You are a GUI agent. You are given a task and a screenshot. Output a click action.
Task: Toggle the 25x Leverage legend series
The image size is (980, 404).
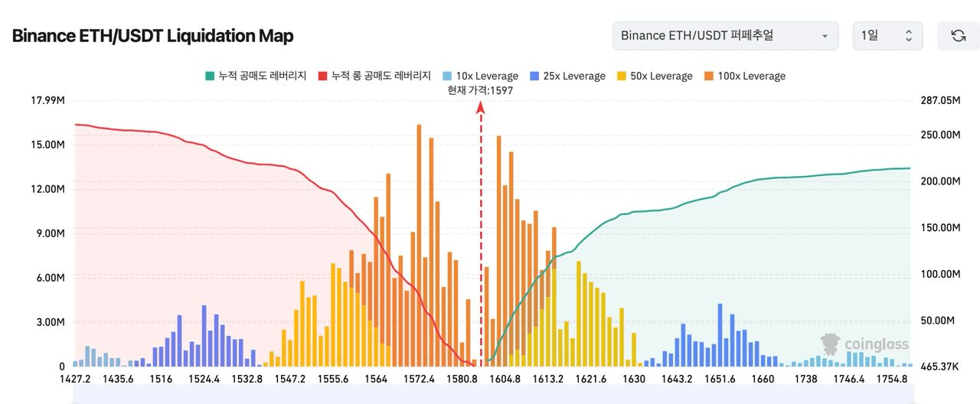click(567, 76)
